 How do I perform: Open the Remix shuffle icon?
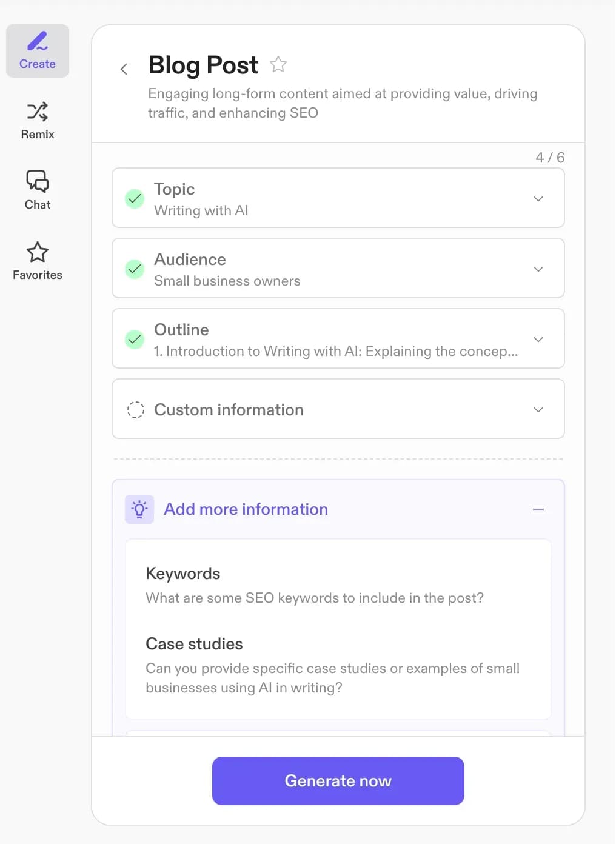[38, 112]
